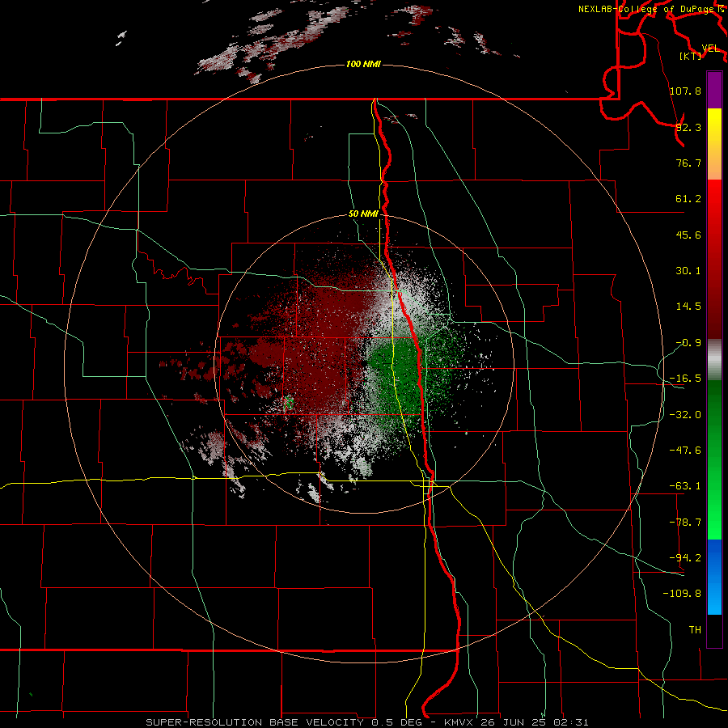Click the -0.9 velocity scale value
The image size is (728, 728).
click(688, 343)
